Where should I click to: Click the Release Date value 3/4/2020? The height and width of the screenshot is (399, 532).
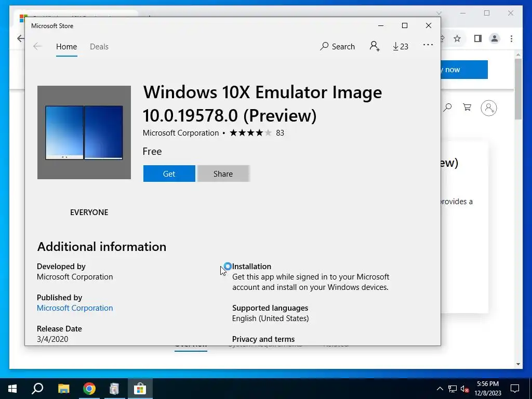coord(52,339)
